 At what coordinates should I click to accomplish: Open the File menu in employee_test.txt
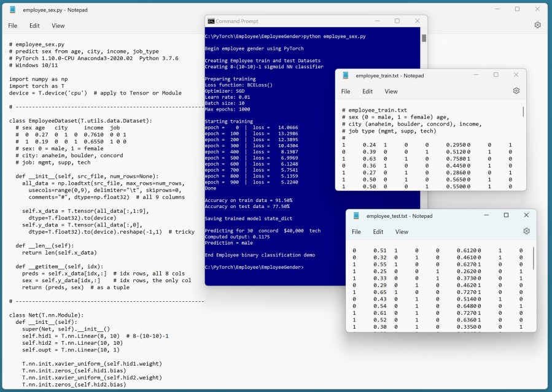(x=356, y=232)
